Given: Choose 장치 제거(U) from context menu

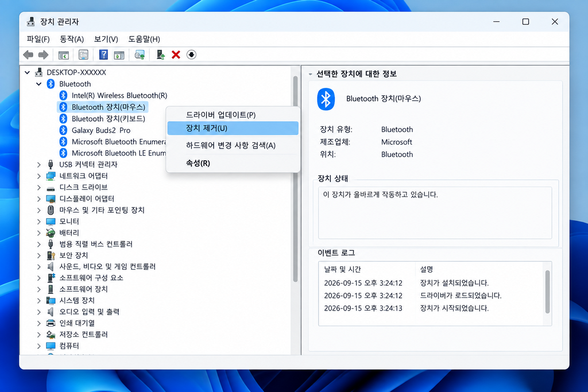Looking at the screenshot, I should pyautogui.click(x=233, y=128).
